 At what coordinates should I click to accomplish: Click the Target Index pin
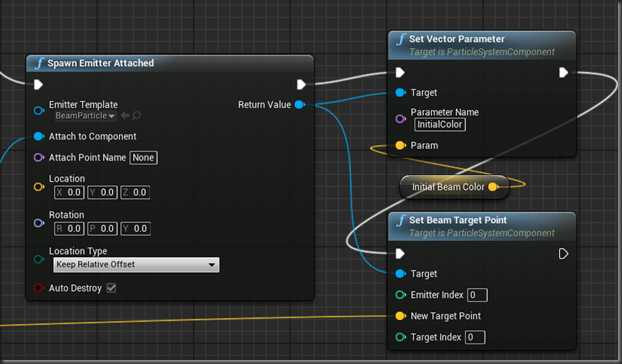400,337
